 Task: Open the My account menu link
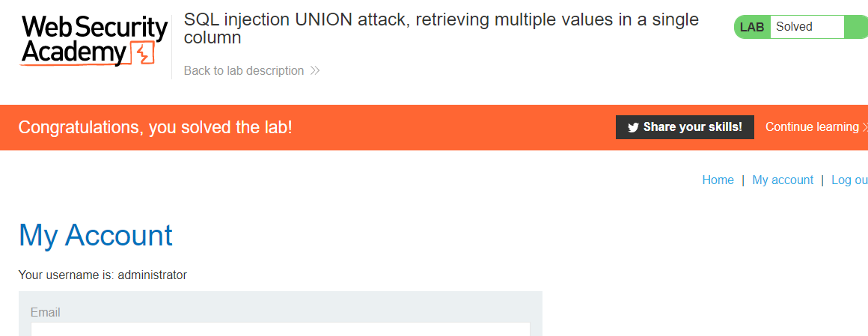point(783,180)
